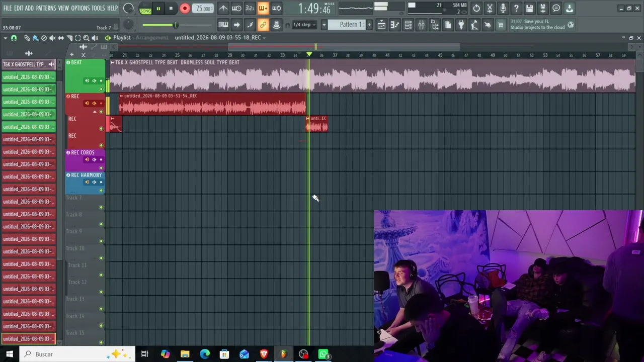
Task: Open the FILE menu
Action: click(7, 8)
